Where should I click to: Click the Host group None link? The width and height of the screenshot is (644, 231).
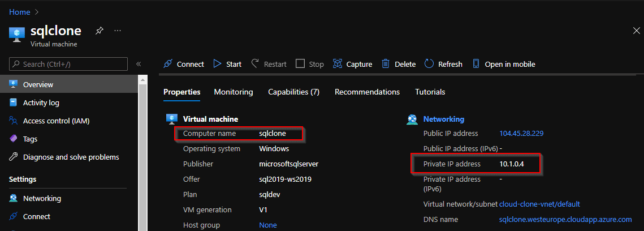[x=268, y=225]
